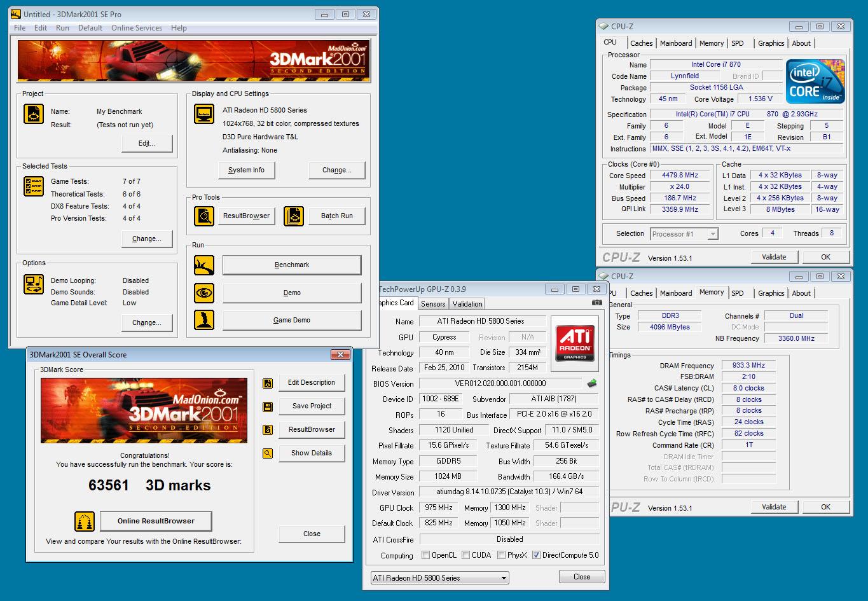The width and height of the screenshot is (868, 601).
Task: Click System Info button
Action: [x=246, y=170]
